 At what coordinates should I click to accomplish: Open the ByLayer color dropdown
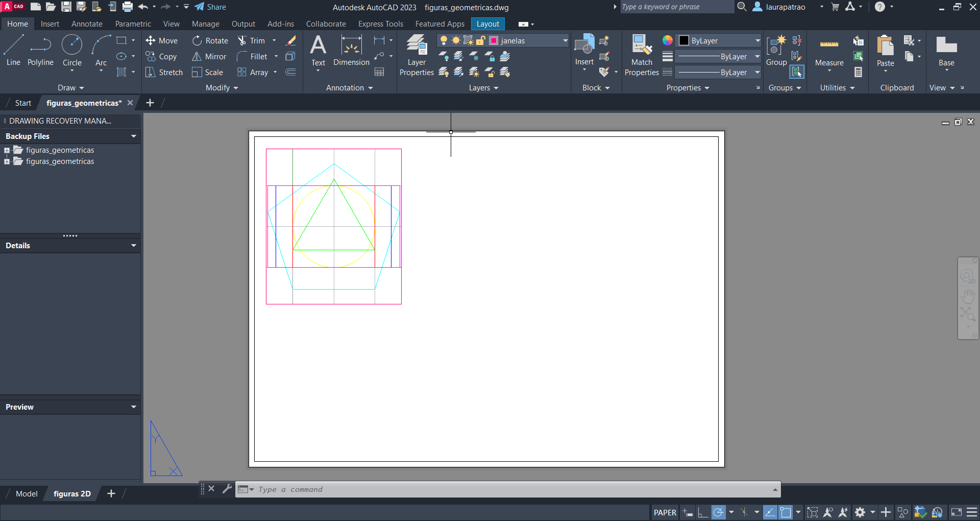coord(757,41)
